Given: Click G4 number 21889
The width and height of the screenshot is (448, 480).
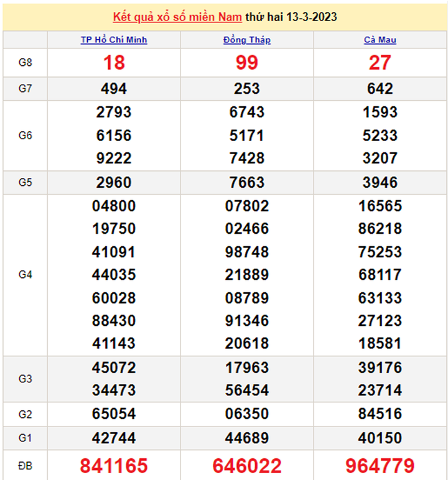Looking at the screenshot, I should click(247, 275).
